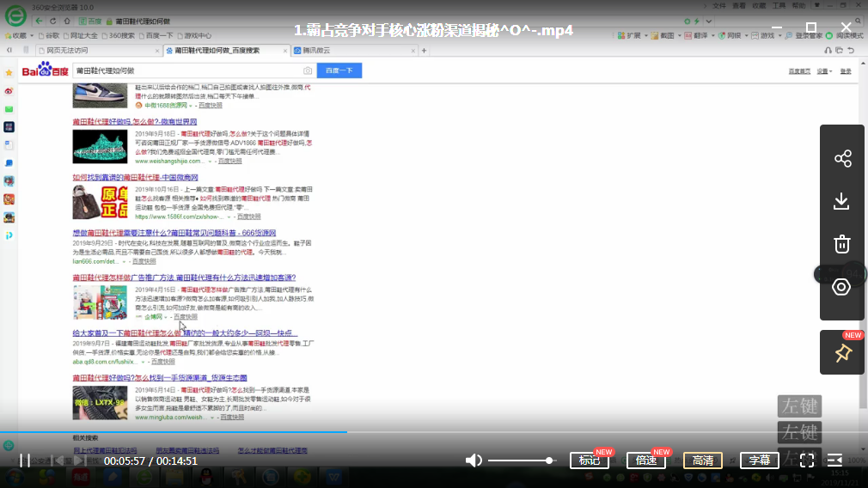Click the page vertical scrollbar
The image size is (868, 488).
tap(863, 254)
